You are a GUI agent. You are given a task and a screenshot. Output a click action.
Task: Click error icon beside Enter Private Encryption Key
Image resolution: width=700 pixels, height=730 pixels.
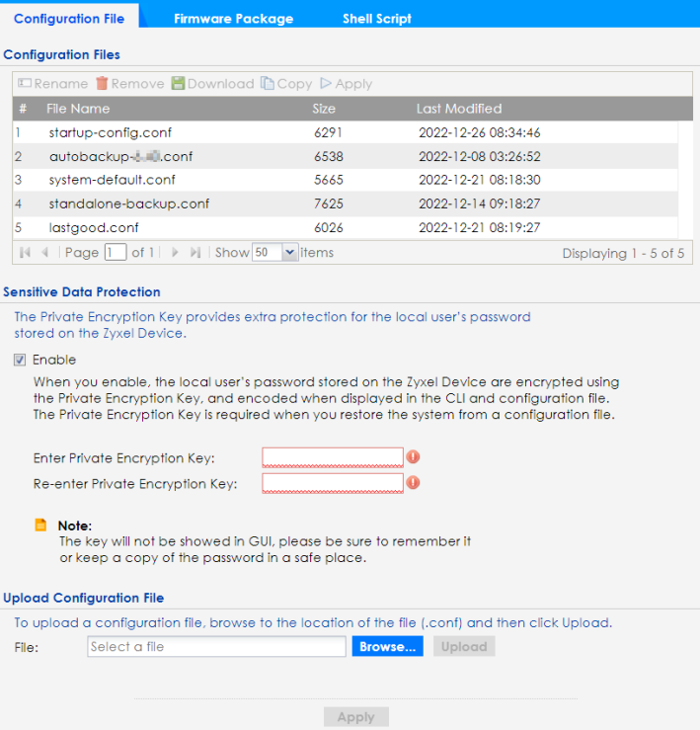point(413,457)
